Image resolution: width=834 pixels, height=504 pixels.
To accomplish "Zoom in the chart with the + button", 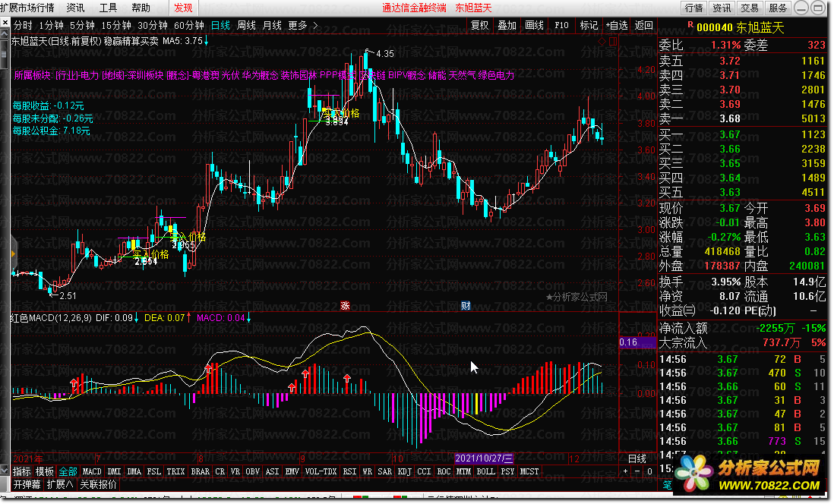I will coord(625,471).
